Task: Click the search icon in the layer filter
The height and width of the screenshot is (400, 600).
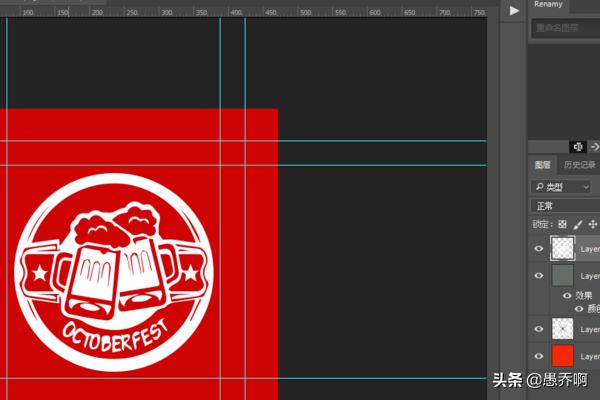Action: [540, 187]
